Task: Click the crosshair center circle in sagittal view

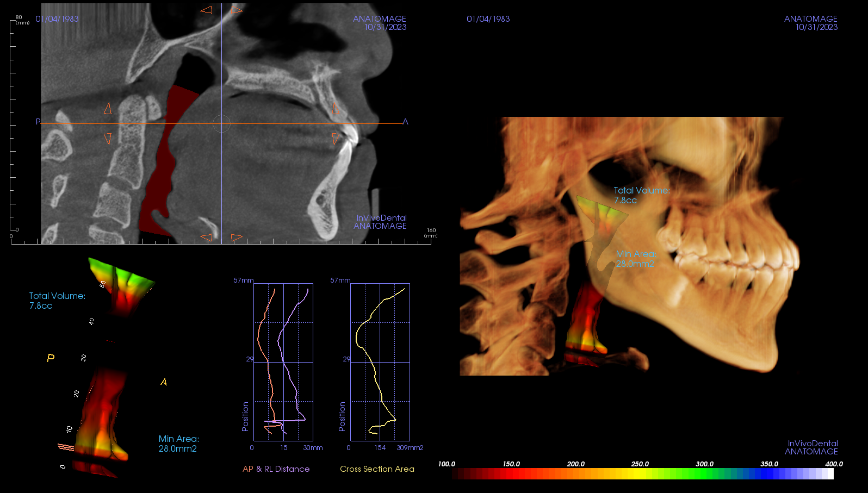Action: (221, 124)
